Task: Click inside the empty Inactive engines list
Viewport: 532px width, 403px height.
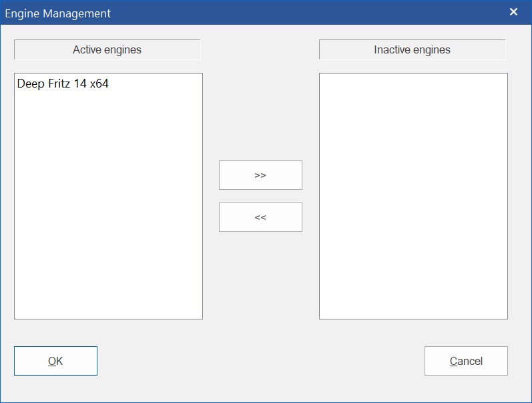Action: click(413, 195)
